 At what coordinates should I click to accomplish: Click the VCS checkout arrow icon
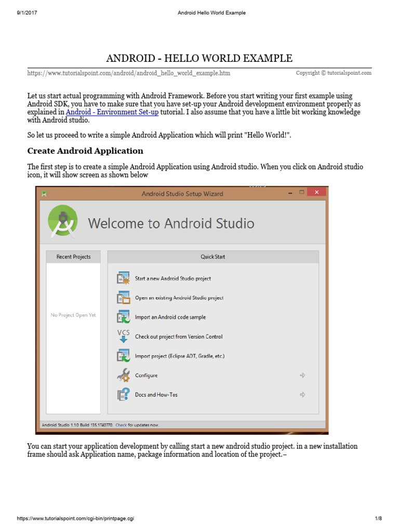tap(123, 336)
